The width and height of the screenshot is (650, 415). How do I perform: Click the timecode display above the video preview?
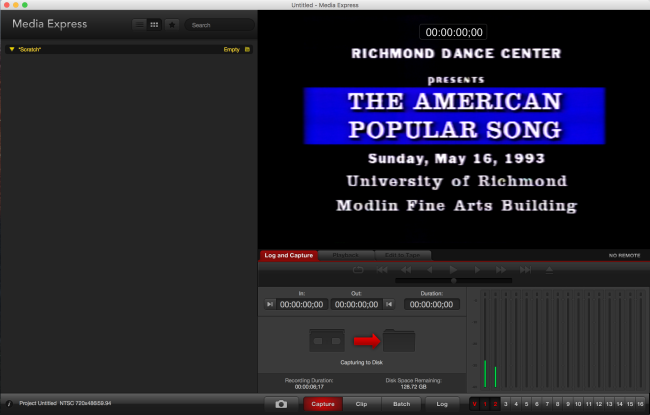click(x=454, y=32)
